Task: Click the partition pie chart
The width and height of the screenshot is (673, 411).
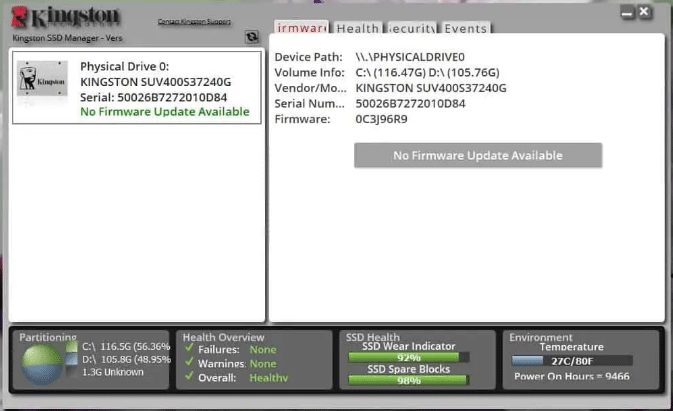Action: (x=42, y=364)
